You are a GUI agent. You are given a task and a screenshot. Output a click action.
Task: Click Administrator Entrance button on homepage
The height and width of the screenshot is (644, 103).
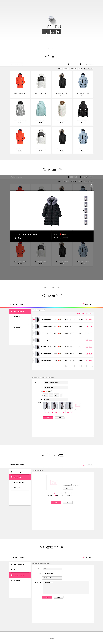pyautogui.click(x=16, y=64)
